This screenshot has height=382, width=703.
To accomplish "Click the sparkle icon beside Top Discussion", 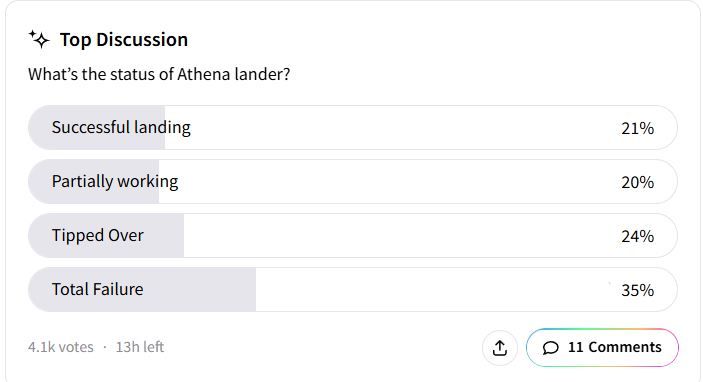I will pos(39,39).
